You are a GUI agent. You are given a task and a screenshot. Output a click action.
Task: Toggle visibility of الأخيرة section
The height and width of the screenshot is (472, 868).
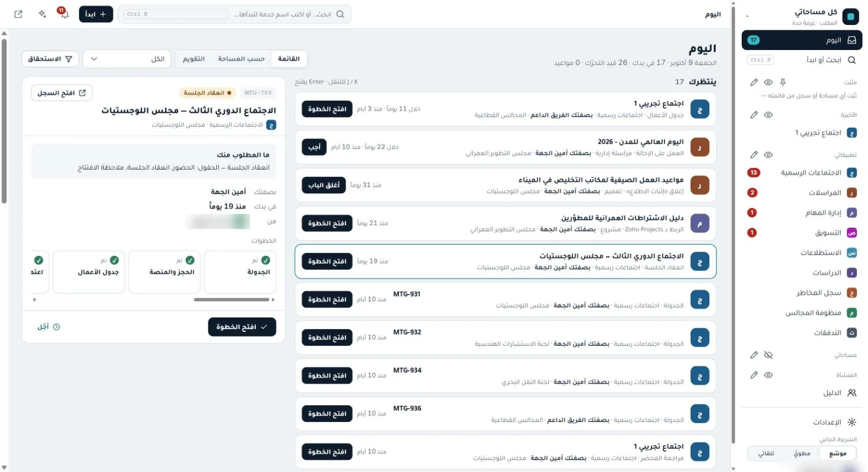(x=769, y=115)
